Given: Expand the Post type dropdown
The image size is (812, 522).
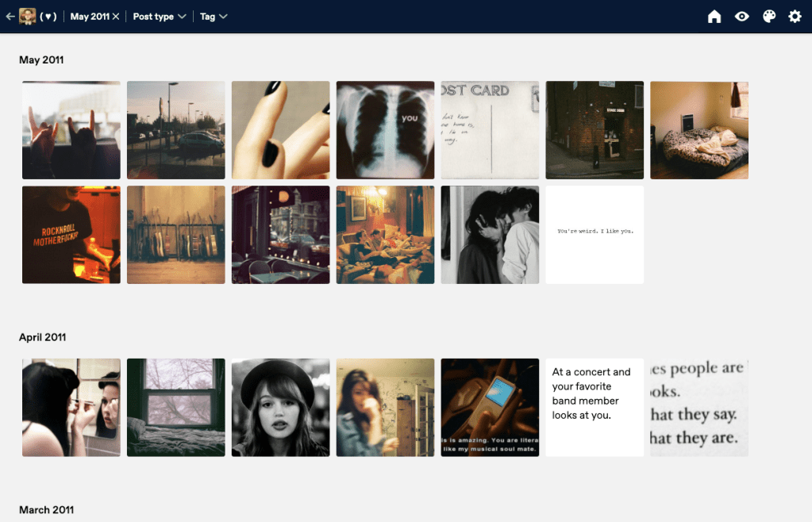Looking at the screenshot, I should pos(160,17).
